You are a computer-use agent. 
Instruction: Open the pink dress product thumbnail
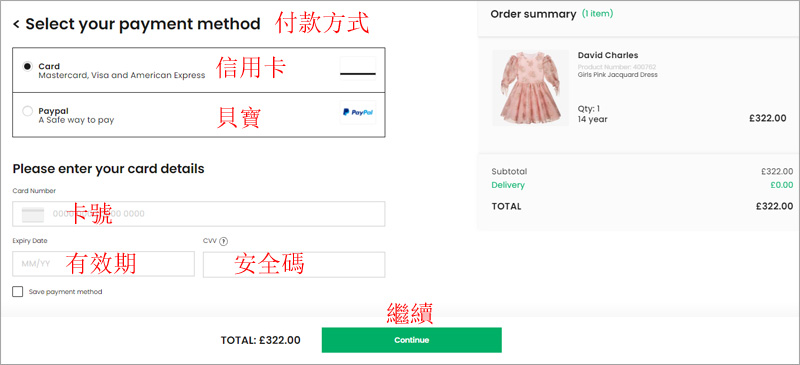point(531,88)
